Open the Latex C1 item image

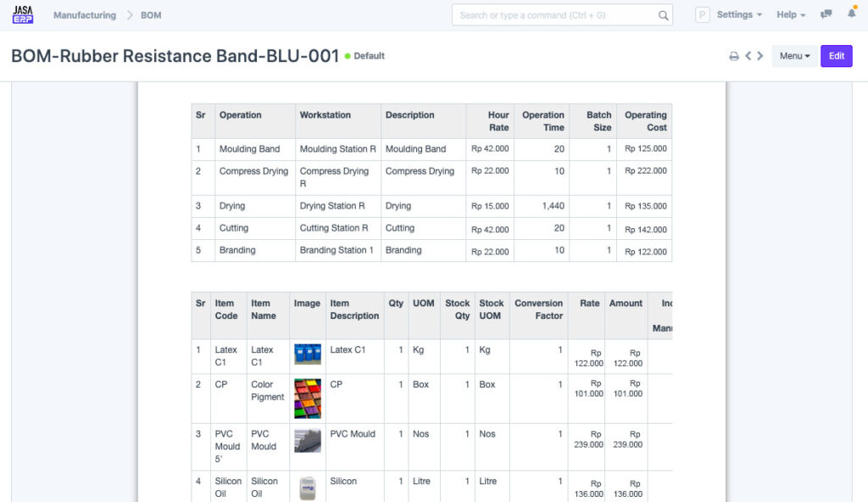click(x=307, y=354)
